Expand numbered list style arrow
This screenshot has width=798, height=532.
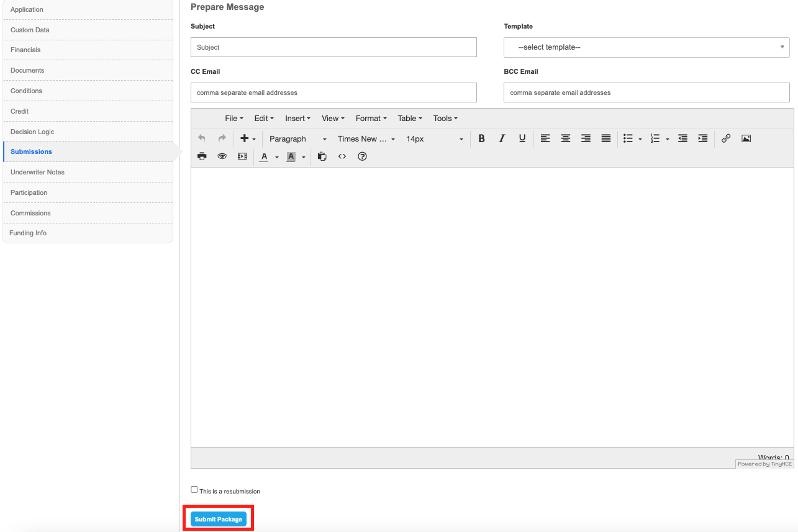pyautogui.click(x=667, y=139)
